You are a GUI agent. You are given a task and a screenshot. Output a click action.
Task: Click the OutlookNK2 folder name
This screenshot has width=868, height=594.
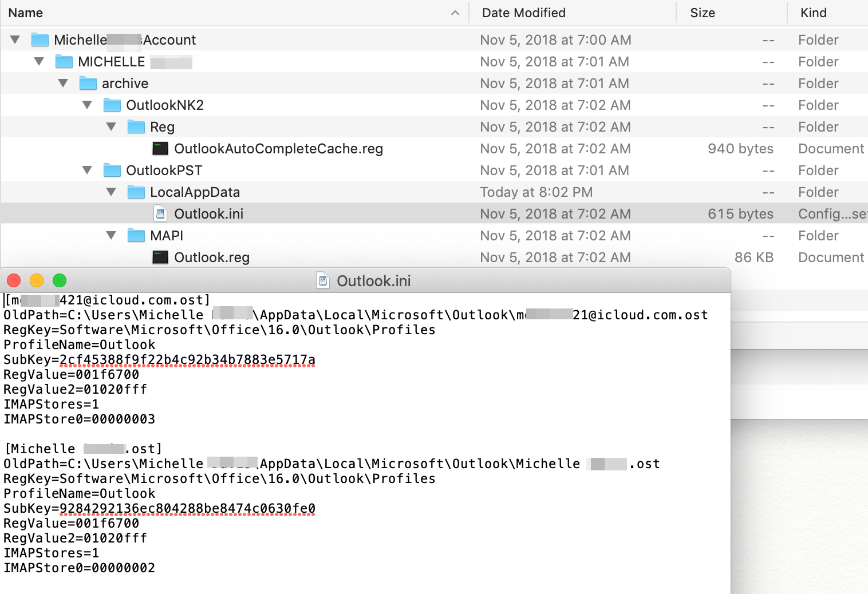coord(165,105)
